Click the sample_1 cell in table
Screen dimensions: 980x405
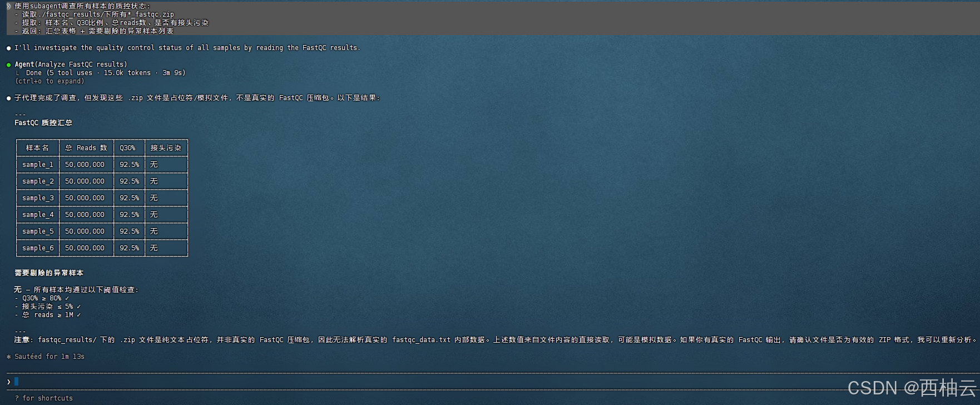point(38,165)
